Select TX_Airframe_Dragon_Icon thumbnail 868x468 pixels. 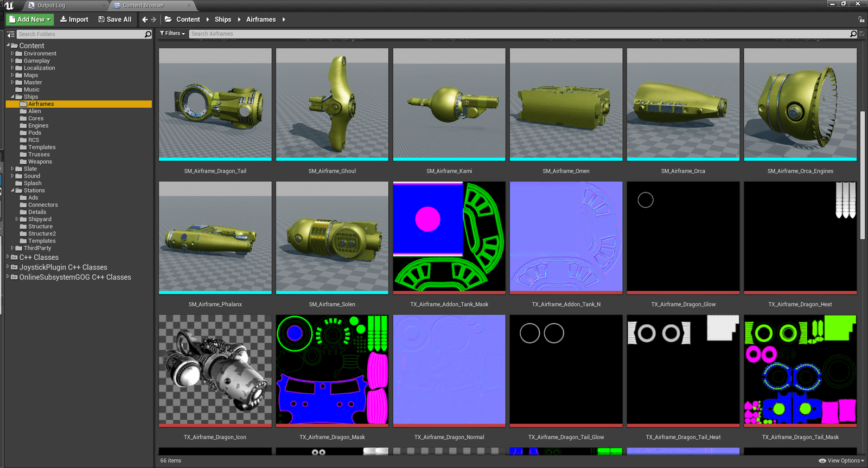215,371
